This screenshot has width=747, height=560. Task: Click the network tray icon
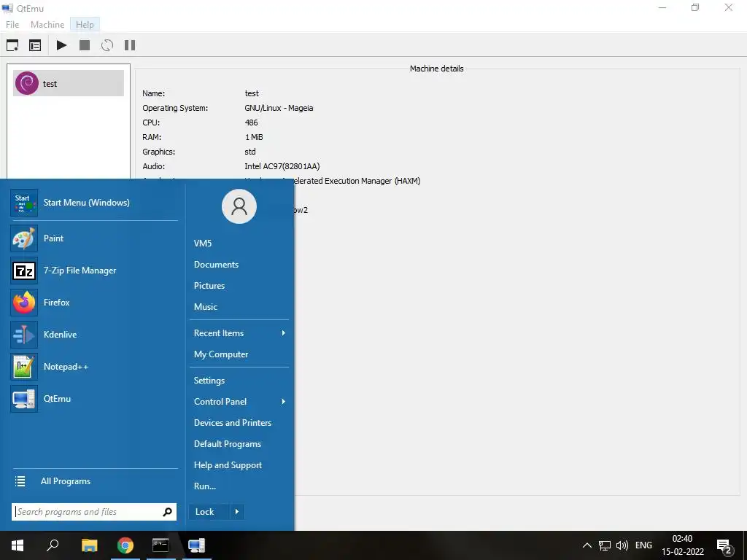[x=605, y=545]
